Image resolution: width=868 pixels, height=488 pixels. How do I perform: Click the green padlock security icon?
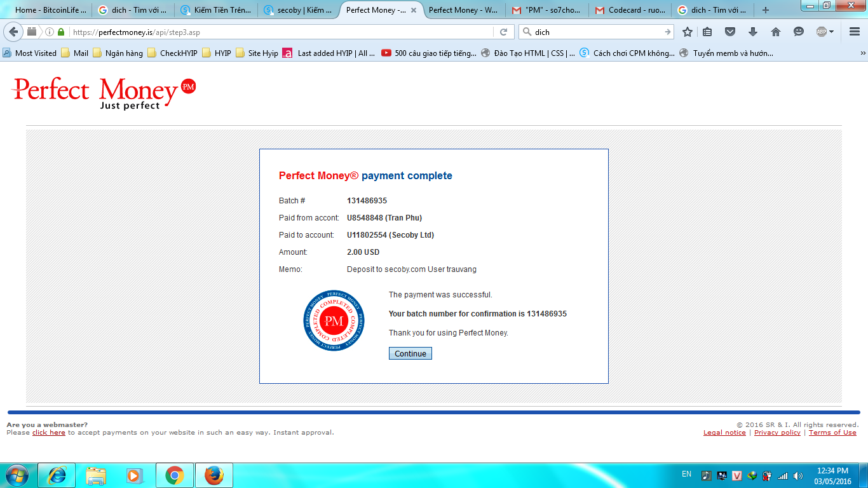tap(61, 32)
